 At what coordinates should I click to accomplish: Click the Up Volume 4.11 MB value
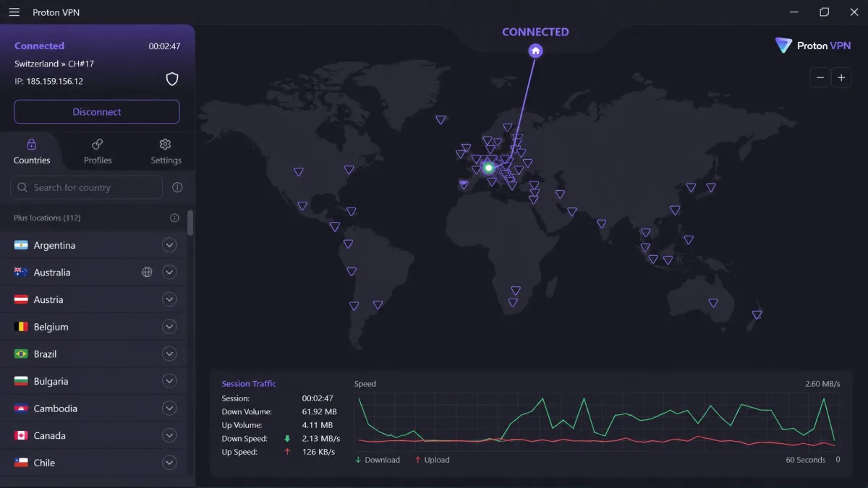click(x=317, y=425)
